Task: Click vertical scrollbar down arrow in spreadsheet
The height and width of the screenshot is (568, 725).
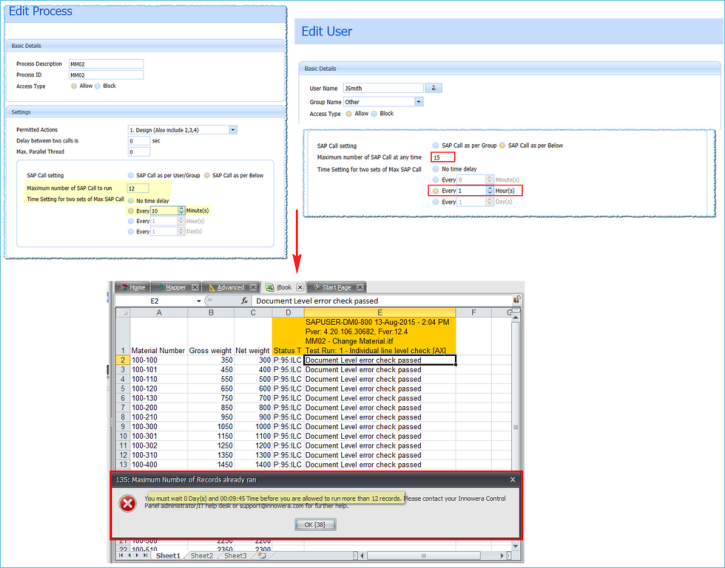Action: click(516, 546)
